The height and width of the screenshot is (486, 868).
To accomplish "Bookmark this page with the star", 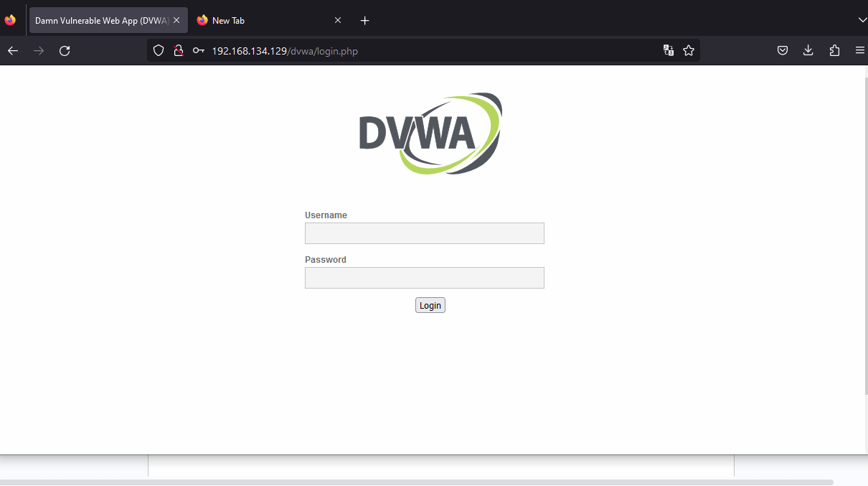I will tap(689, 50).
